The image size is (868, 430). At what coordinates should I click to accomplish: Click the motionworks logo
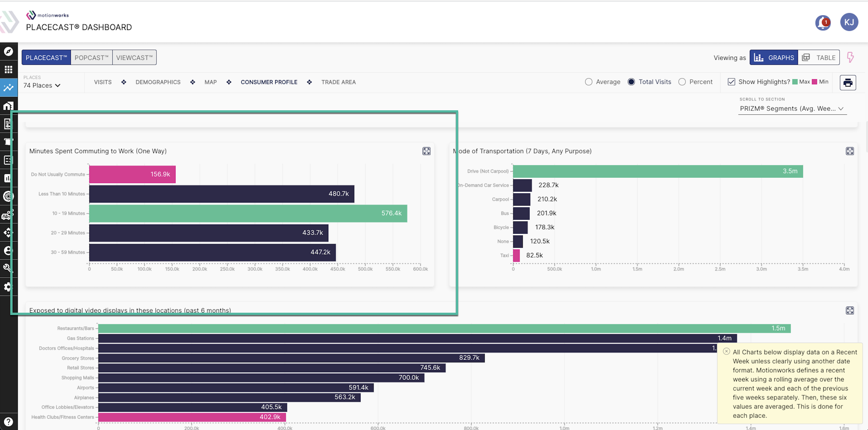point(47,15)
